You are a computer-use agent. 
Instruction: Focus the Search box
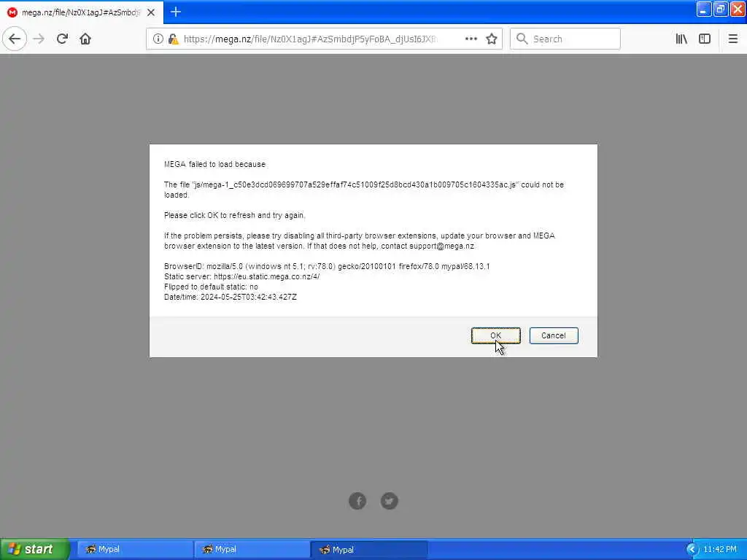565,39
